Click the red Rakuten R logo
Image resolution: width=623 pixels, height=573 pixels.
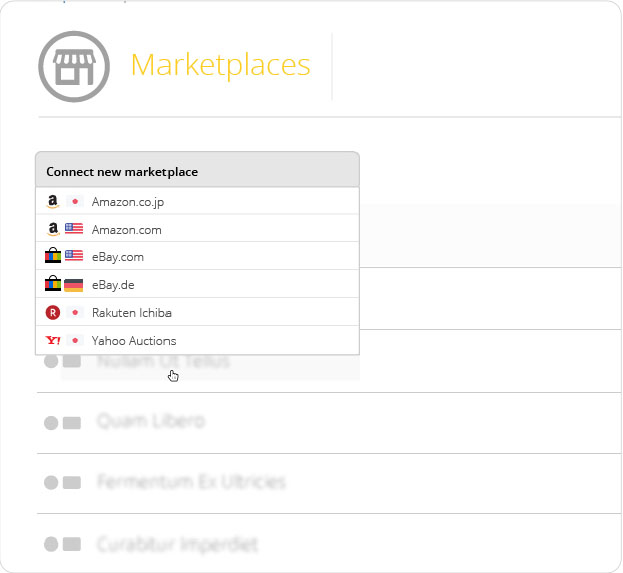[53, 313]
